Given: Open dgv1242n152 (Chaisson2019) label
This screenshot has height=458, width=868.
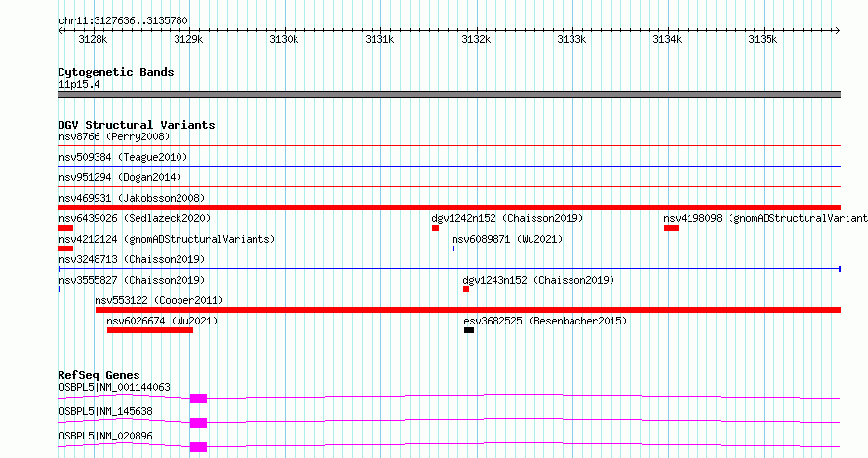Looking at the screenshot, I should [507, 218].
